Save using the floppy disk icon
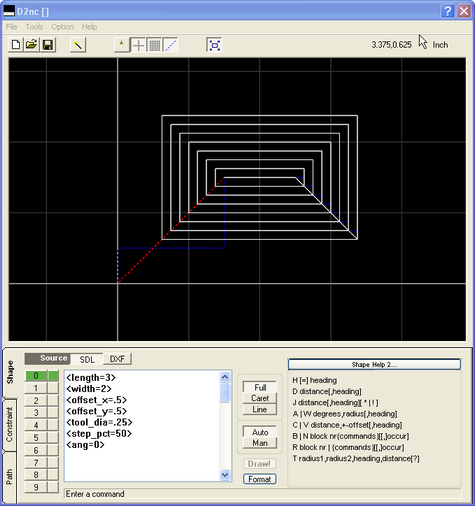Viewport: 475px width, 506px height. (48, 45)
